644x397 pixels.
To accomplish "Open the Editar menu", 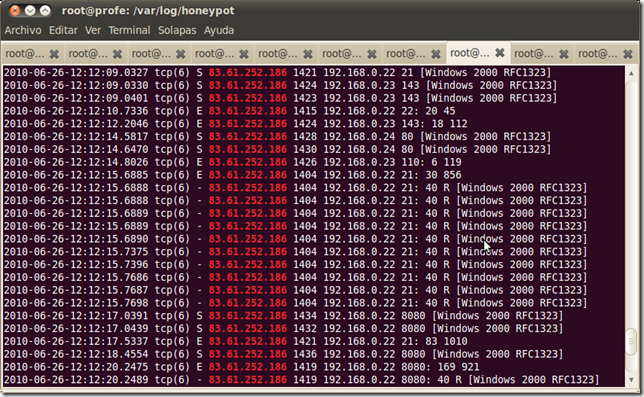I will pyautogui.click(x=63, y=30).
